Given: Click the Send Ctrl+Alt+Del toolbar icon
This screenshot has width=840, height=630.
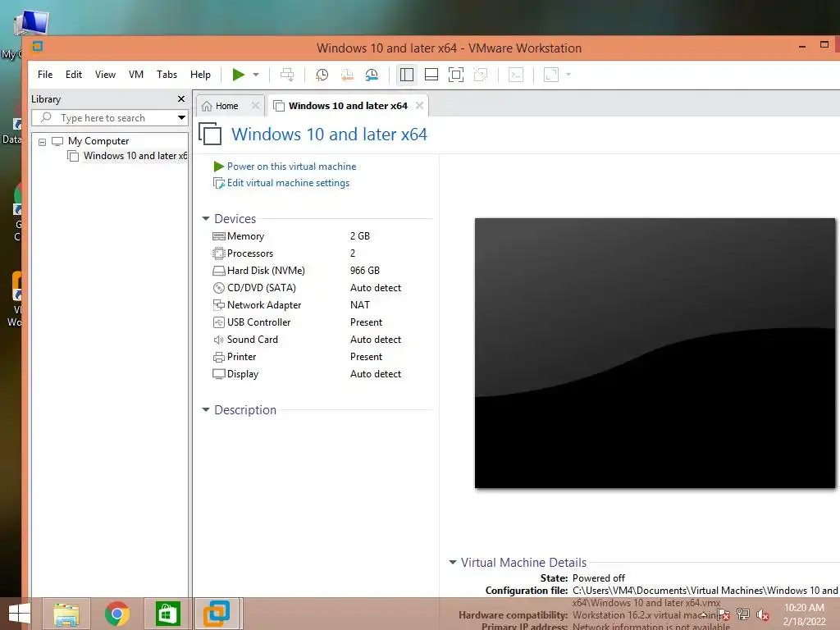Looking at the screenshot, I should 287,75.
